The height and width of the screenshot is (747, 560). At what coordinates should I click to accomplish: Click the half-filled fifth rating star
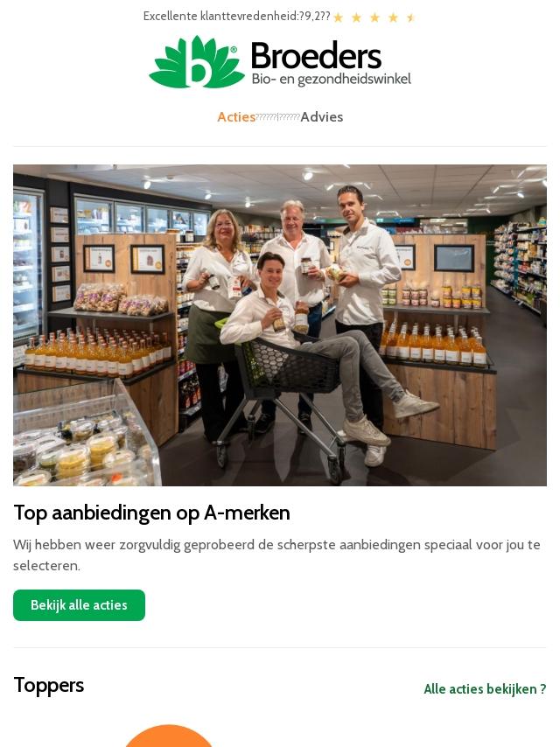coord(411,18)
